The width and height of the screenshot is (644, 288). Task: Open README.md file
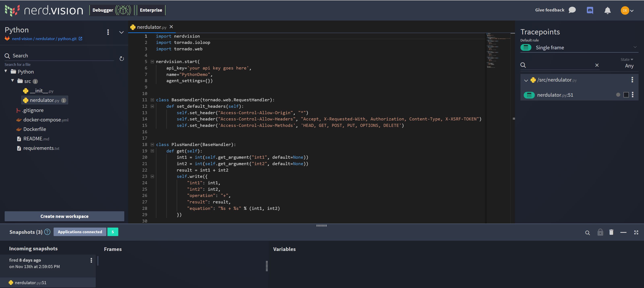pyautogui.click(x=33, y=139)
